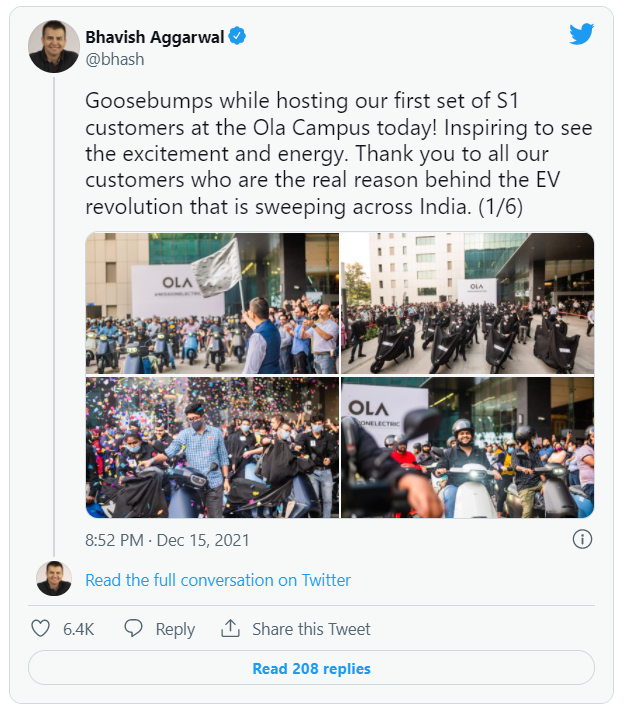Open the confetti celebration photo bottom left
Screen dimensions: 624x716
(x=212, y=447)
